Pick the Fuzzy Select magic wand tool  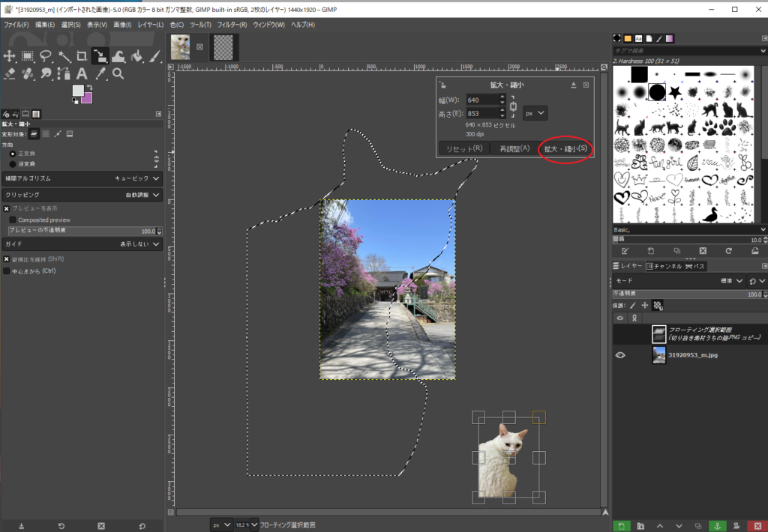pyautogui.click(x=64, y=56)
